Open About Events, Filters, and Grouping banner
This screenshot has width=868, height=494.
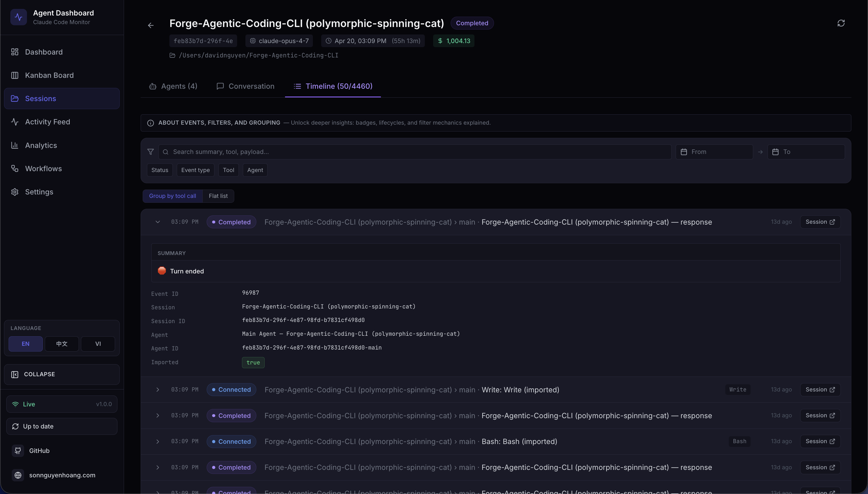pos(496,123)
